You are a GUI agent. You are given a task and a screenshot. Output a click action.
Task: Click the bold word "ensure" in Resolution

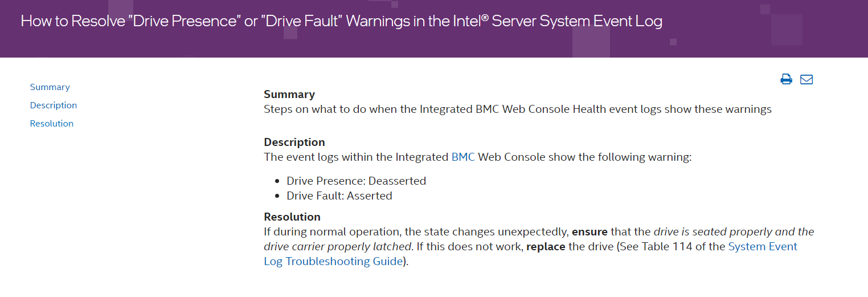click(x=589, y=232)
